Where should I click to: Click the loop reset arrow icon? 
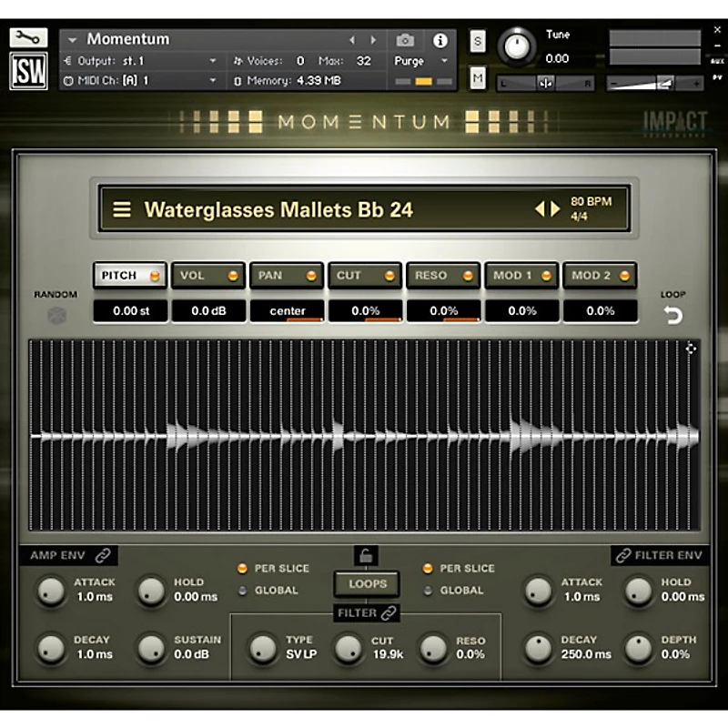click(x=672, y=315)
